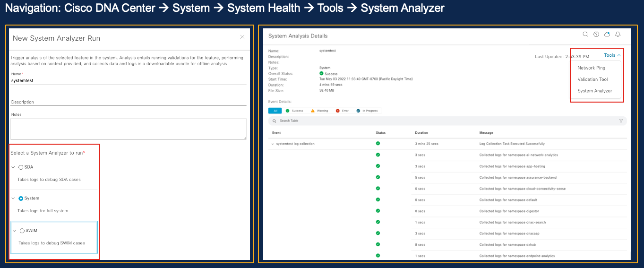Choose Network Ping from Tools menu
644x268 pixels.
[591, 68]
